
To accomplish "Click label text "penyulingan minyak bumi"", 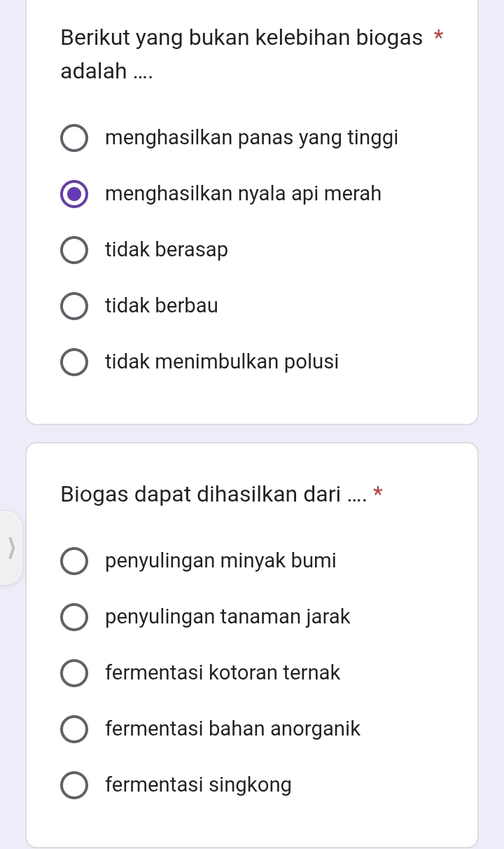I will 220,561.
